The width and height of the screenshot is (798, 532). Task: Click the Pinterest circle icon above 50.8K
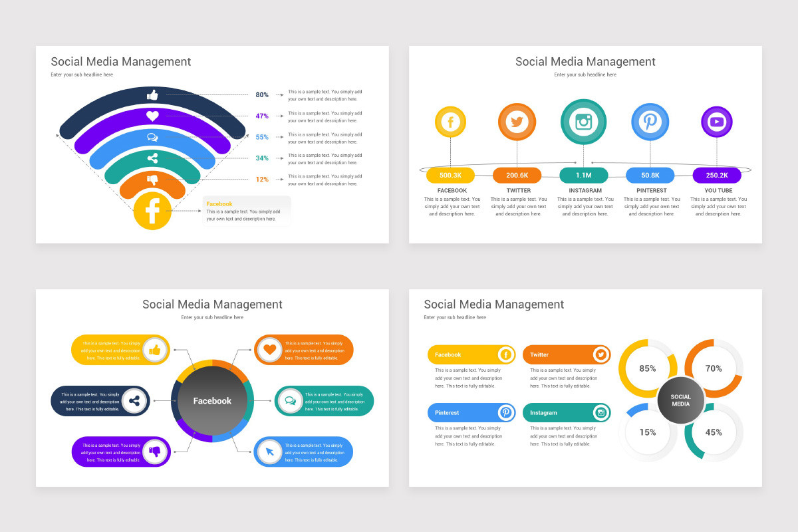pos(650,122)
